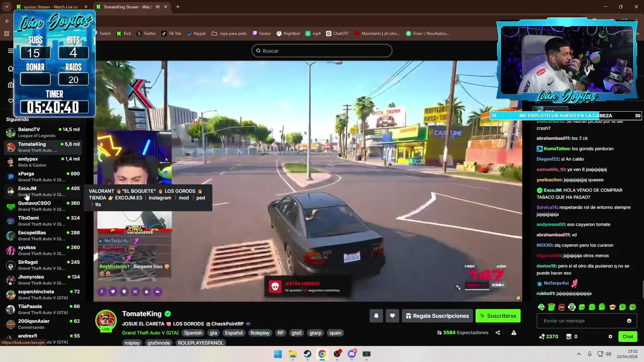Open the Gestor bookmark

(262, 34)
